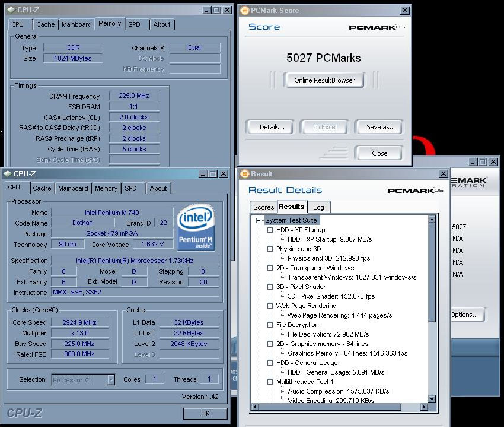The image size is (504, 428).
Task: Click OK button in CPU-Z window
Action: point(205,414)
